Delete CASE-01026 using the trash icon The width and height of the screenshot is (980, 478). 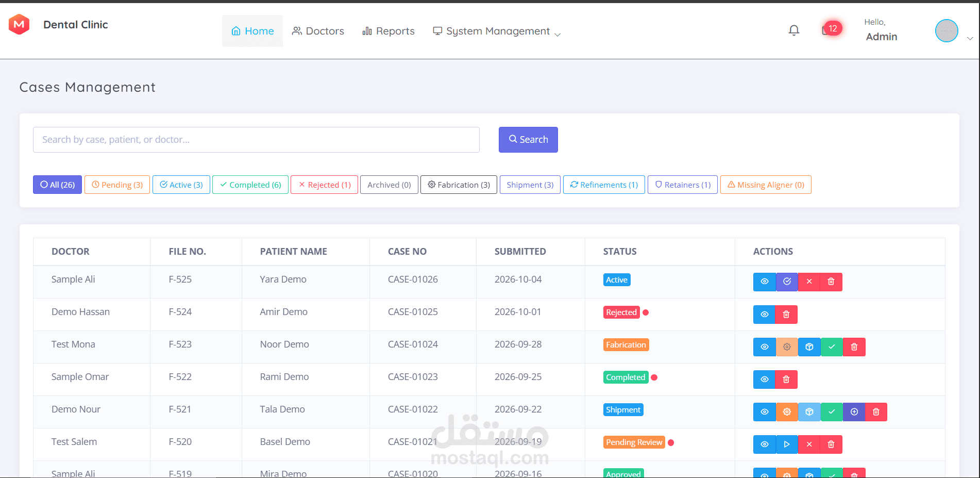pos(831,282)
